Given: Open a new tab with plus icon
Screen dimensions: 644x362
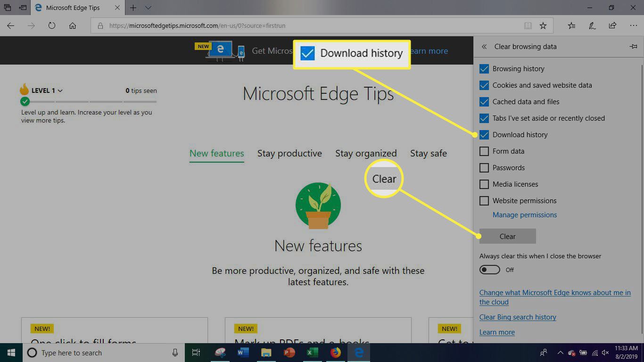Looking at the screenshot, I should click(133, 8).
